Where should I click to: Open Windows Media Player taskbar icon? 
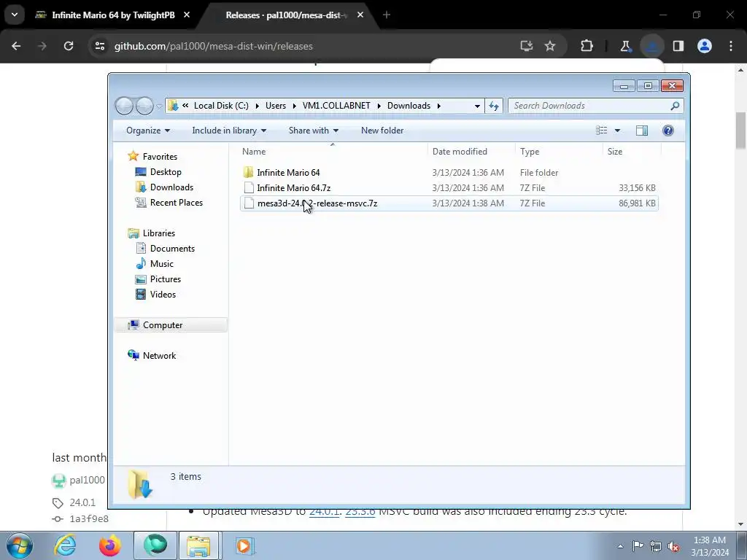tap(245, 545)
